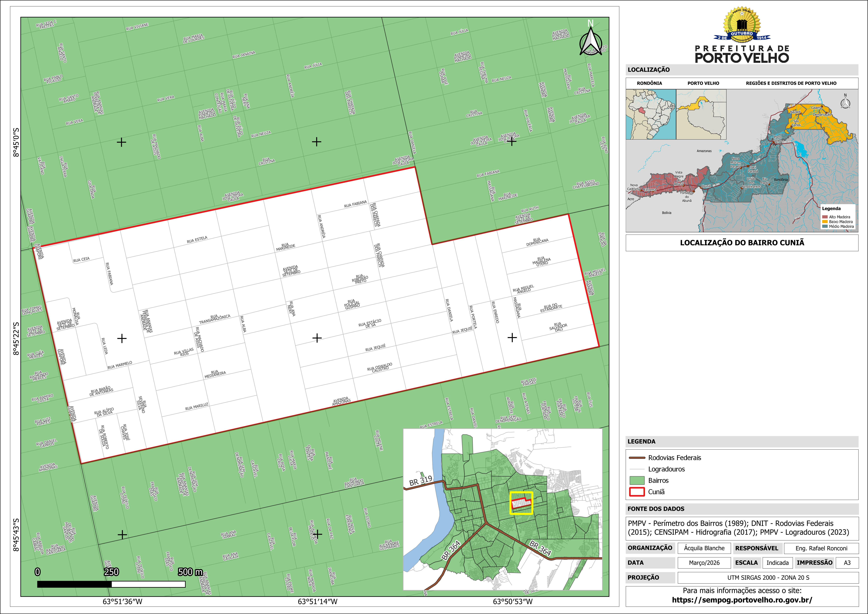Click the Eng. Rafael Ronconi responsável field
The height and width of the screenshot is (614, 868).
point(821,548)
